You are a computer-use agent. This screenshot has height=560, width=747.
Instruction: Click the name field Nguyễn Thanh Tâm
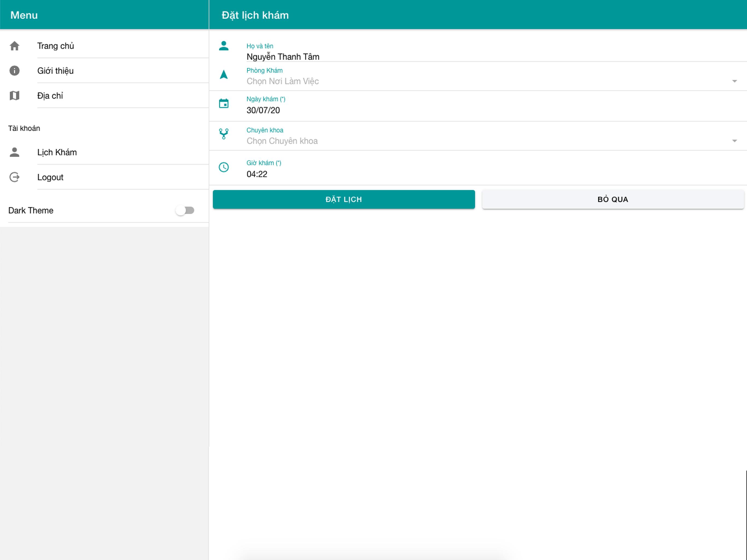(497, 57)
